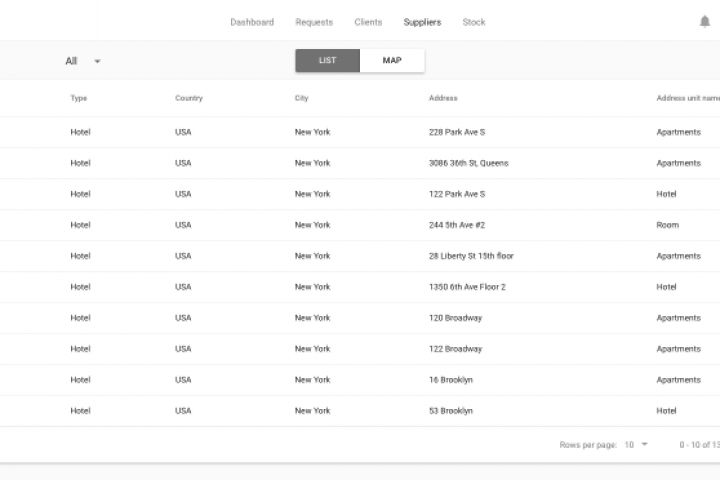Click Hotel type in 28 Liberty St row
This screenshot has width=720, height=480.
coord(80,256)
